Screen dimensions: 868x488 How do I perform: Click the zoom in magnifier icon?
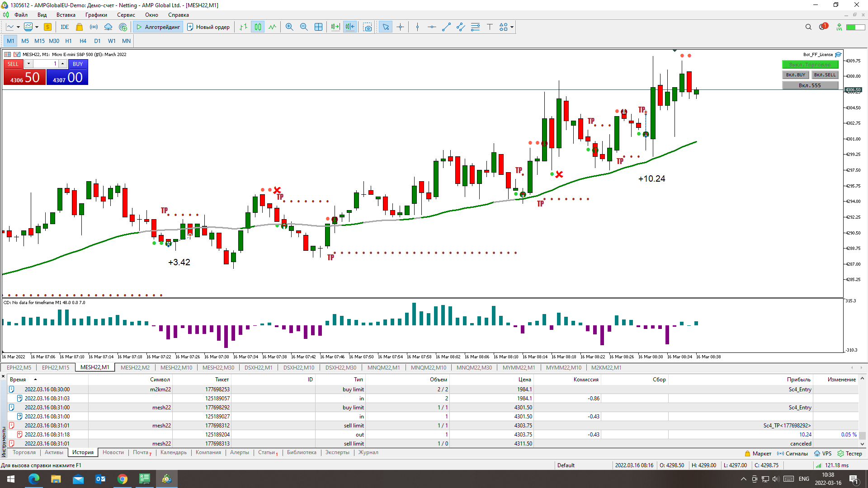pos(289,27)
